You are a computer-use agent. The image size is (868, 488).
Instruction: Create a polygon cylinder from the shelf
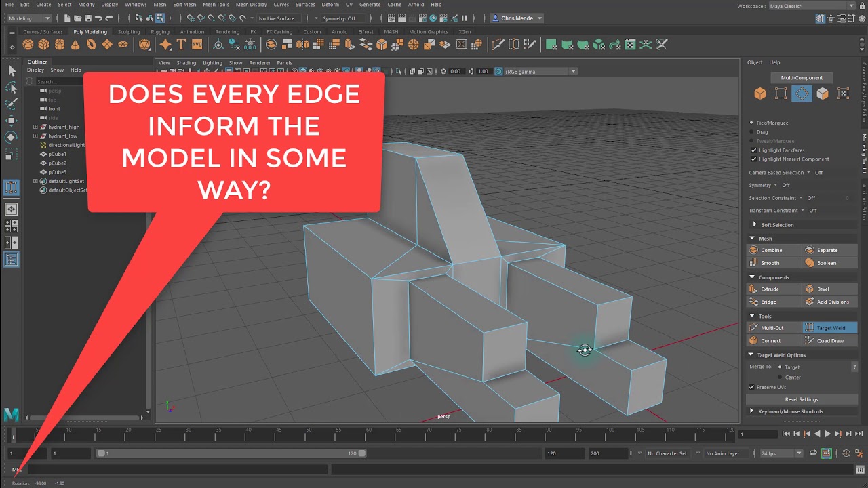coord(60,45)
